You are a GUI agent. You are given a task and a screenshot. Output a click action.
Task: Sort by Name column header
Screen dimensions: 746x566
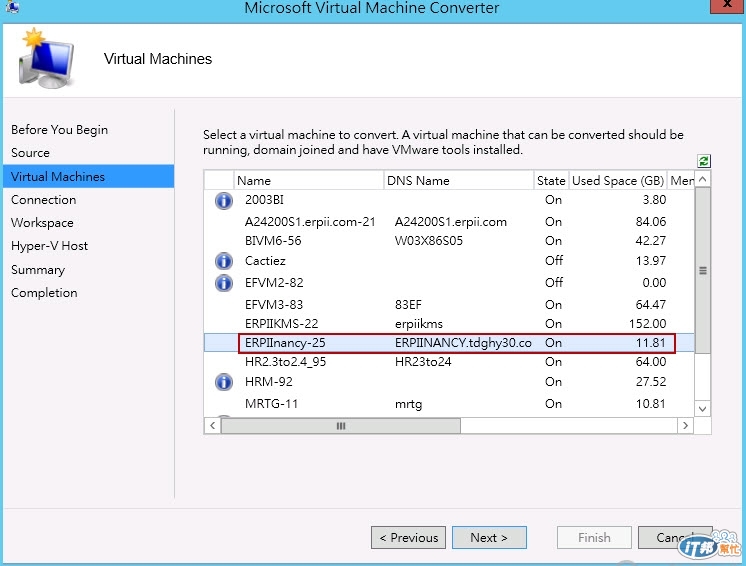coord(309,181)
